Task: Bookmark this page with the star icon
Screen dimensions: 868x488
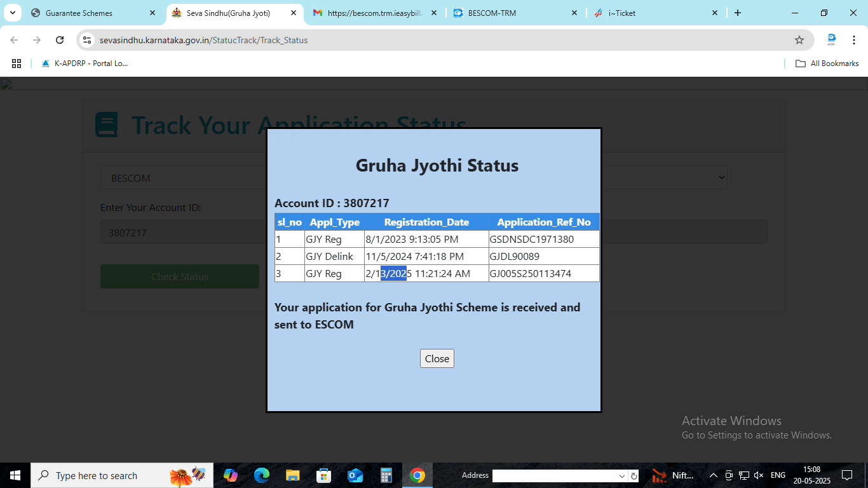Action: [x=799, y=40]
